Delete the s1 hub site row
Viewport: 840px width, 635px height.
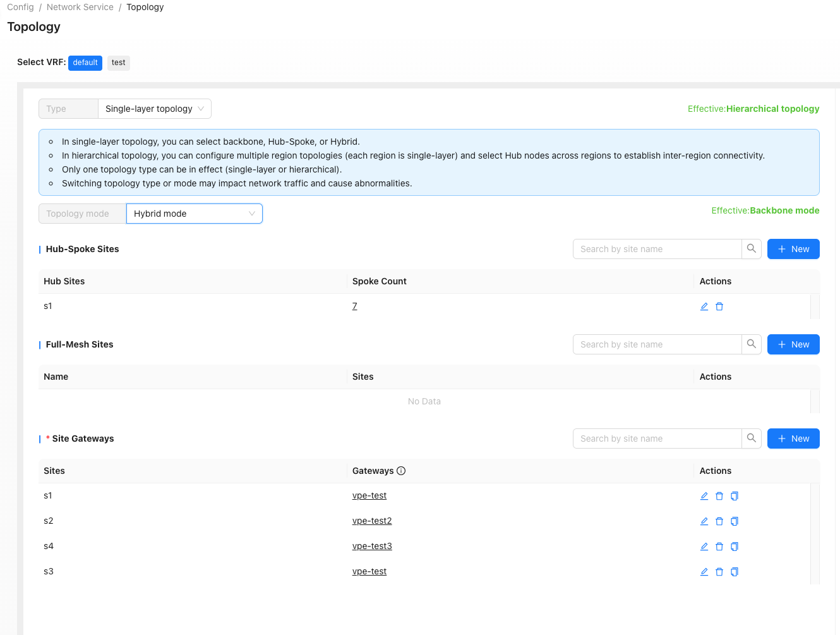pyautogui.click(x=719, y=306)
